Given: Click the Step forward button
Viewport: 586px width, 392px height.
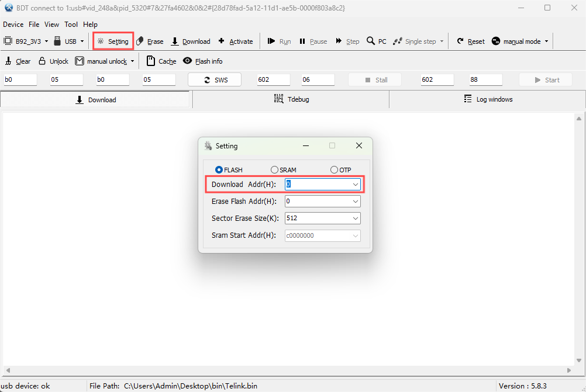Looking at the screenshot, I should click(347, 41).
